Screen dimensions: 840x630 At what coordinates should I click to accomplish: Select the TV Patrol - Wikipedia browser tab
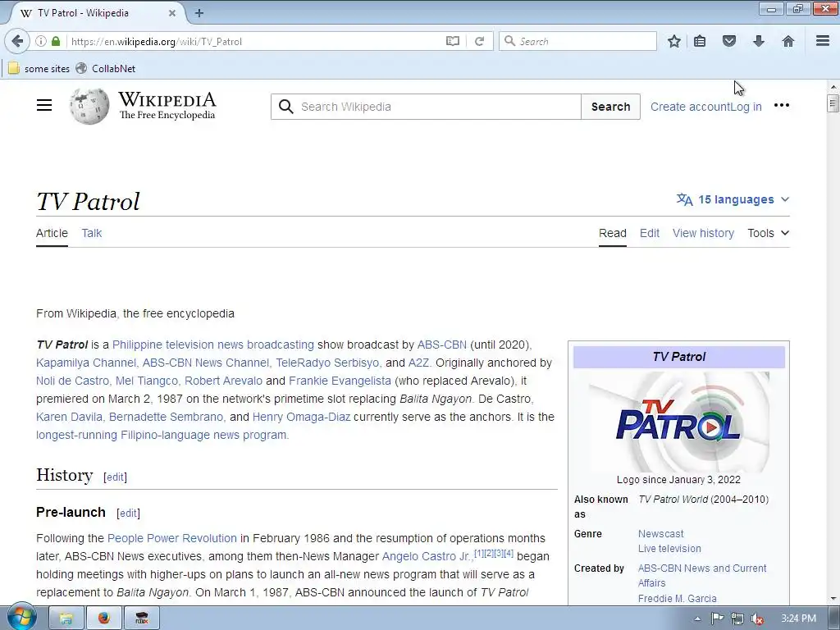pyautogui.click(x=97, y=13)
